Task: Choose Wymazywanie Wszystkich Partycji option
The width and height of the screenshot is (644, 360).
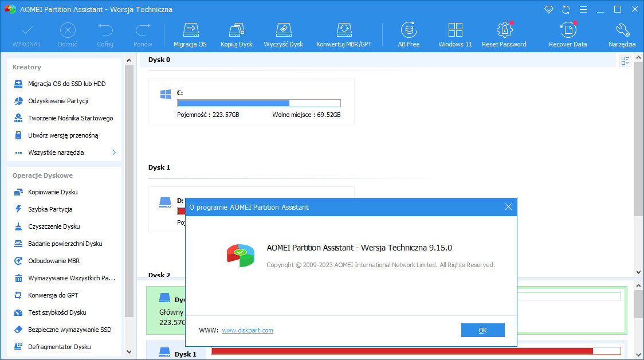Action: click(x=65, y=279)
